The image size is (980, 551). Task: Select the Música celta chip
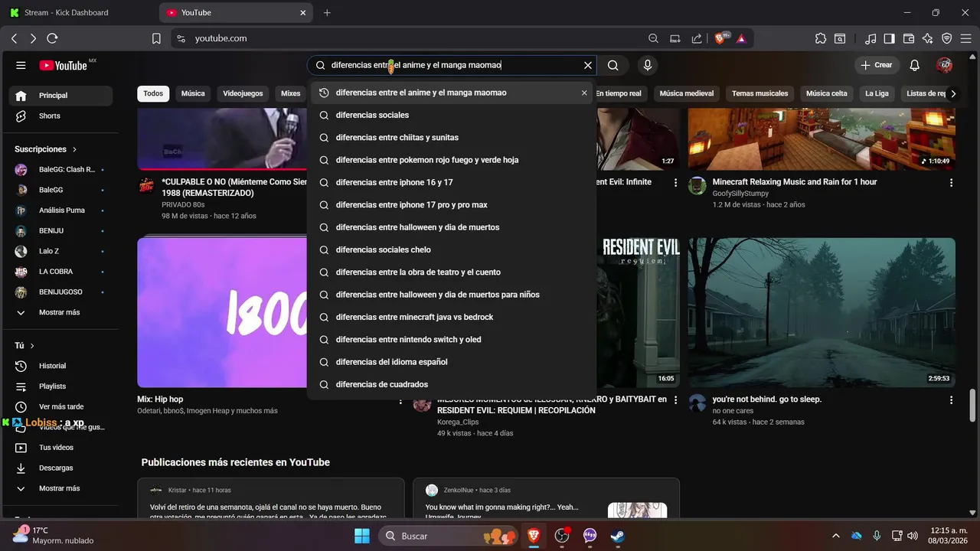click(x=827, y=93)
